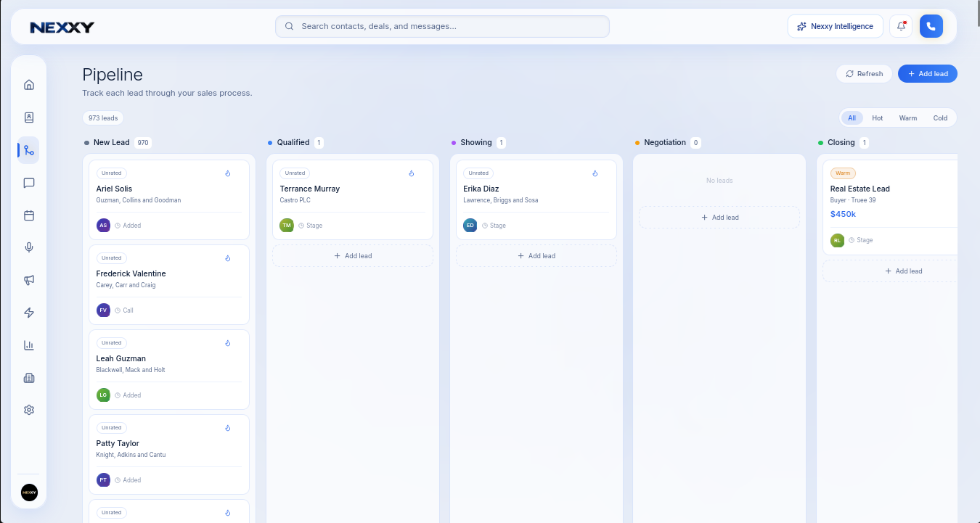Add lead in the Showing column
This screenshot has width=980, height=523.
pos(536,256)
